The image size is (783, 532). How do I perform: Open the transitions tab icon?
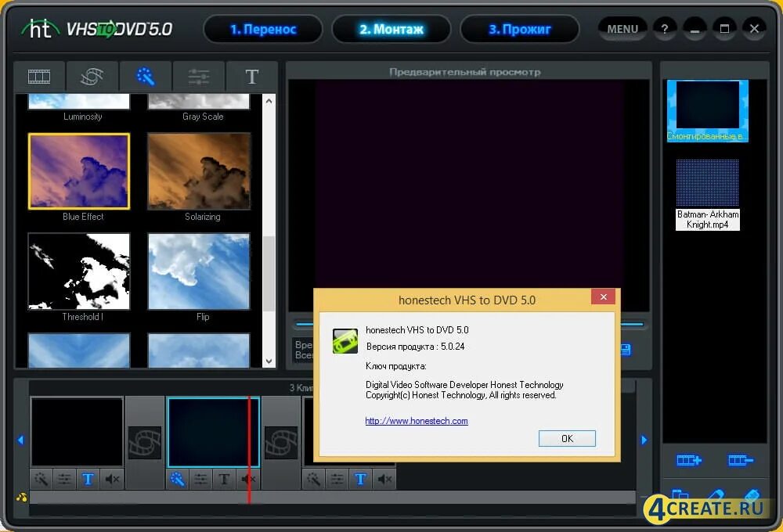point(92,77)
